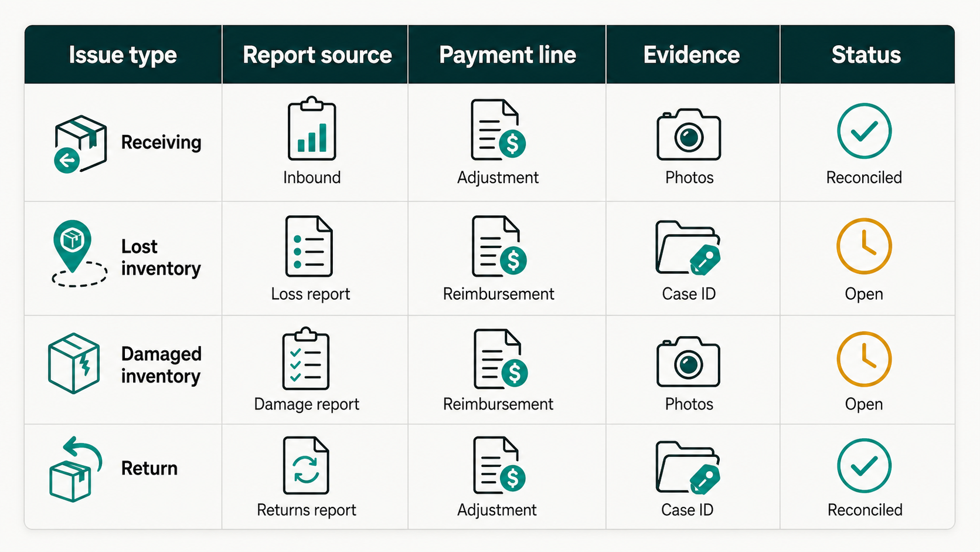Click the Damaged inventory row Reimbursement text
Viewport: 980px width, 552px height.
click(x=498, y=404)
